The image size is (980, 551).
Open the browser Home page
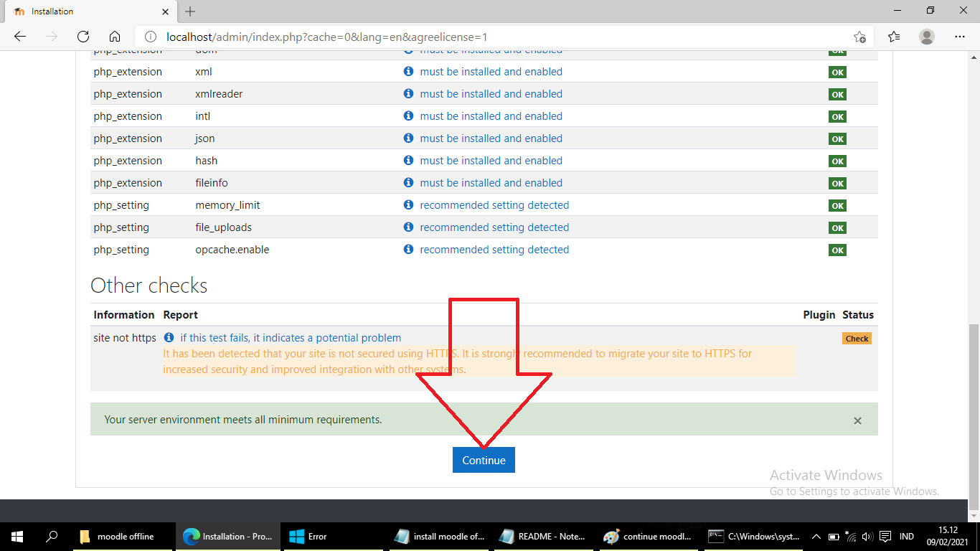(114, 36)
